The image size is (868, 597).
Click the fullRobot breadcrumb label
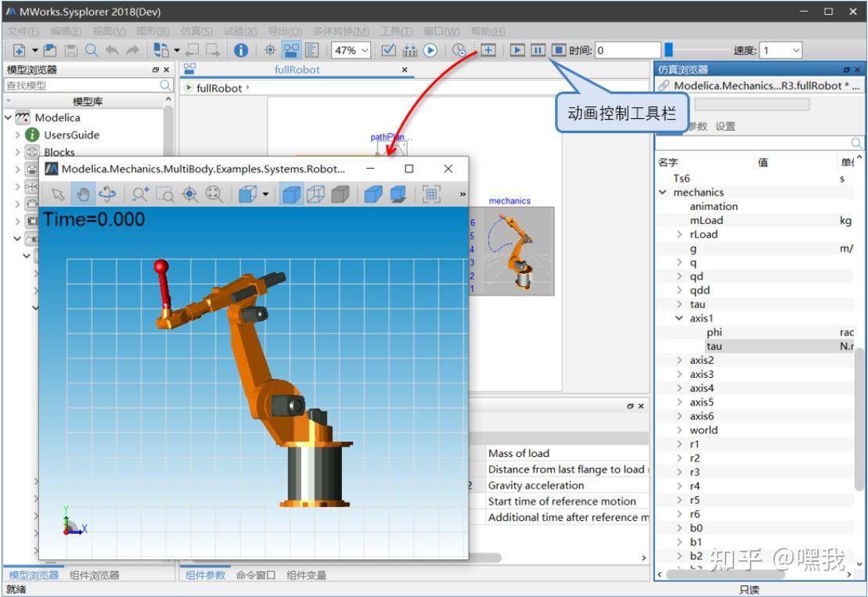(219, 88)
